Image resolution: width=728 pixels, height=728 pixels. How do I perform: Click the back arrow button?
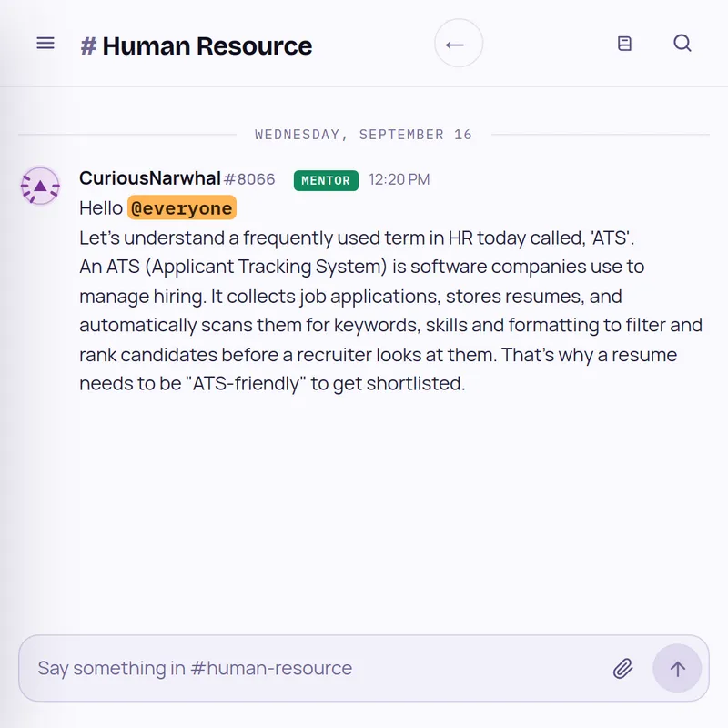[459, 44]
